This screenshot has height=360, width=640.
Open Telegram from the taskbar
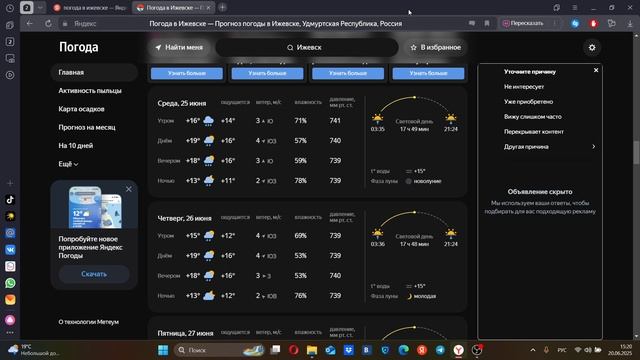coord(440,350)
